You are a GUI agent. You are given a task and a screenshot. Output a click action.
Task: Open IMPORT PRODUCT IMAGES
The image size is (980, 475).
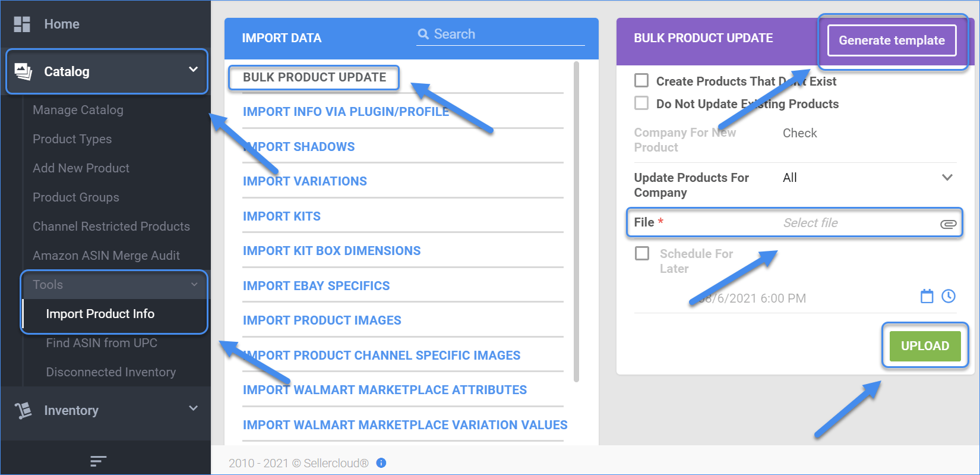click(x=322, y=320)
